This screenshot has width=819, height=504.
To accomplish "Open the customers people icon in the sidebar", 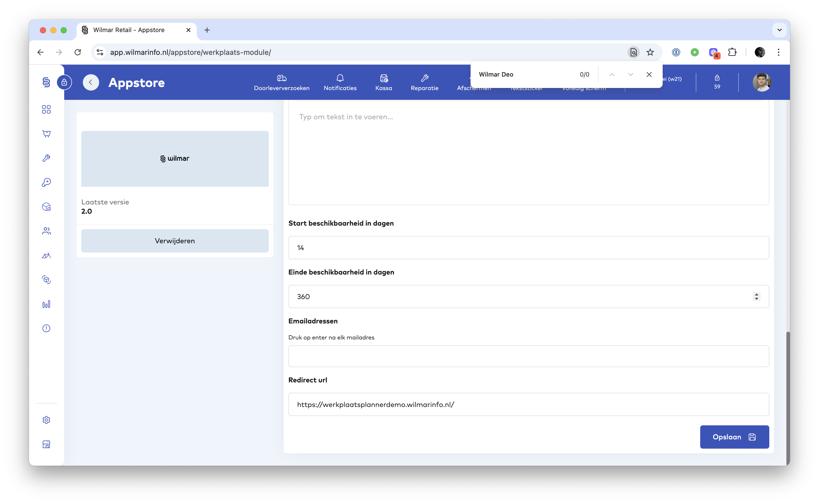I will [46, 231].
